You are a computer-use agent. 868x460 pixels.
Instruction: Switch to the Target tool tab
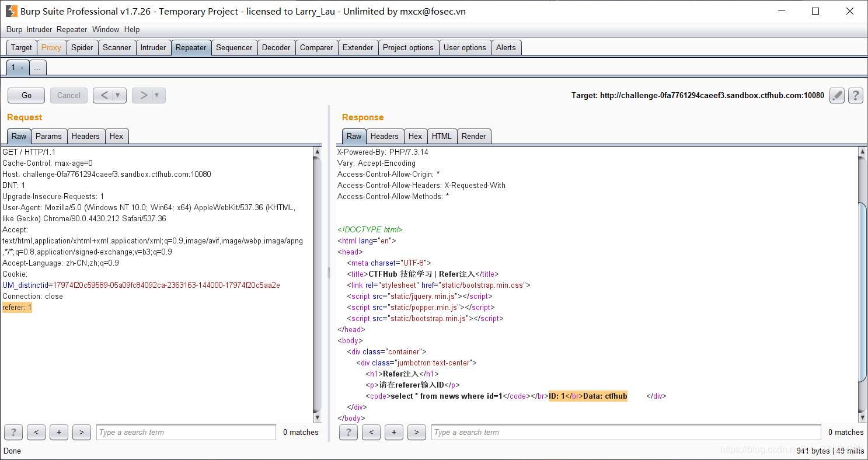click(x=22, y=47)
